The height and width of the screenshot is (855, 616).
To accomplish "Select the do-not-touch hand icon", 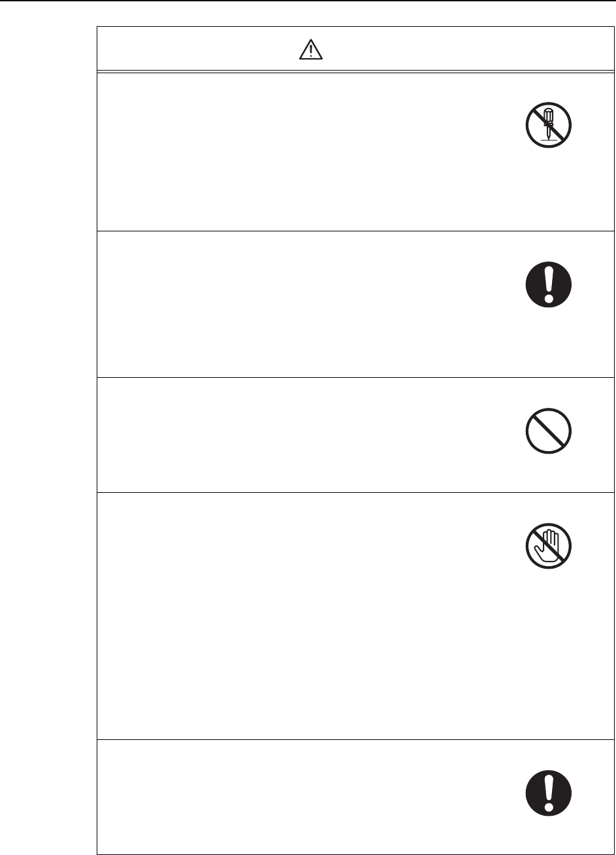I will point(549,548).
